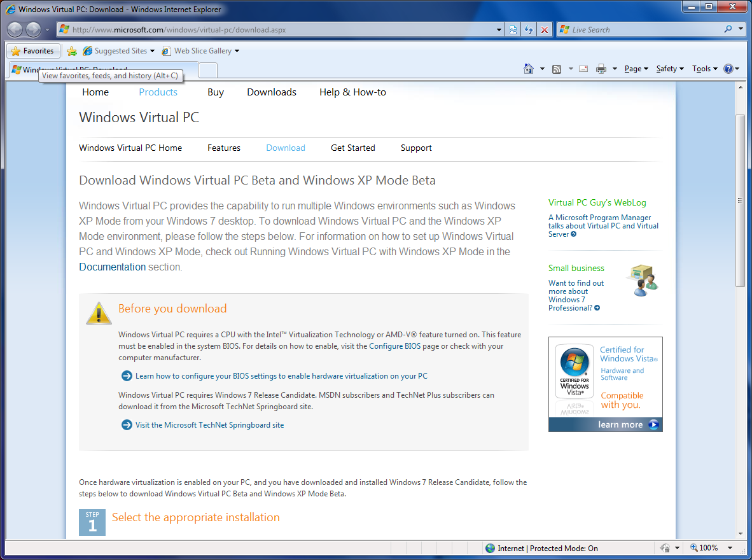The height and width of the screenshot is (560, 752).
Task: Open the Web Slice Gallery favorites item
Action: click(x=200, y=51)
